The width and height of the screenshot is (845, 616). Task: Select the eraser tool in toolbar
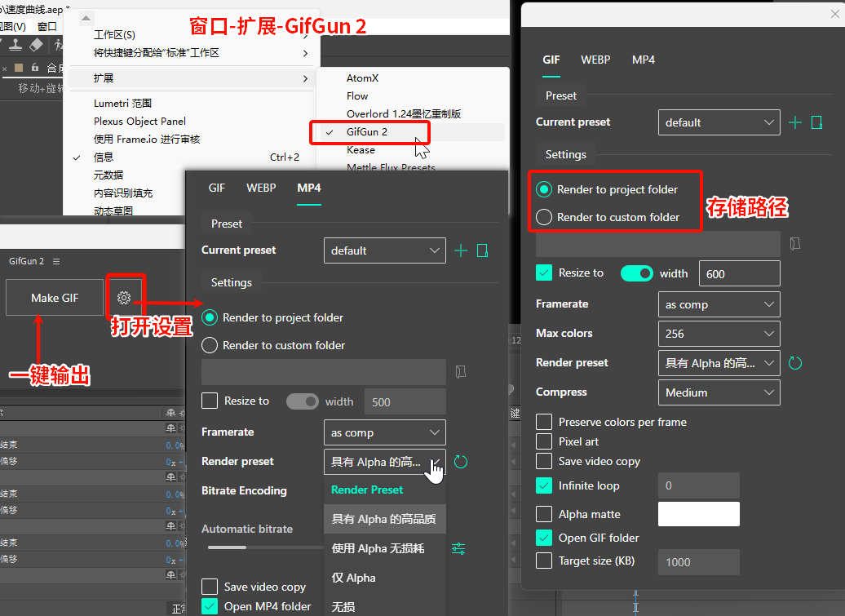(36, 45)
